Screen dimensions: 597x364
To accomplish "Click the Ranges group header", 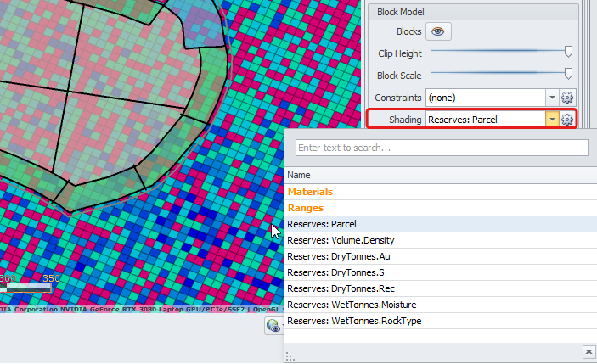I will (x=305, y=208).
